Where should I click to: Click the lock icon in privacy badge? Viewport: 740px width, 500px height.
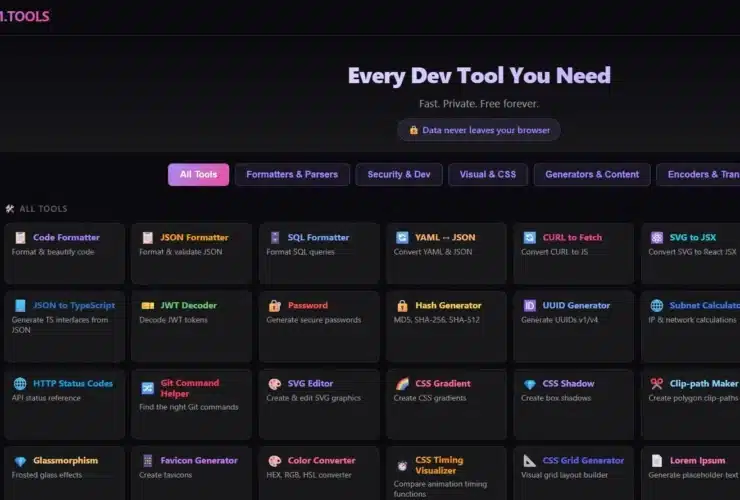pyautogui.click(x=414, y=130)
